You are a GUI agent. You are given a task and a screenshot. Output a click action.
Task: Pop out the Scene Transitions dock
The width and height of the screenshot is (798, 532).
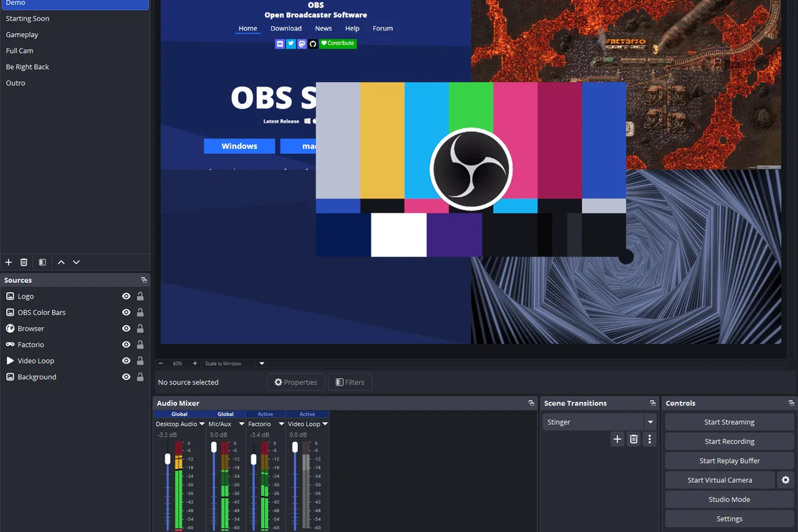pyautogui.click(x=653, y=403)
